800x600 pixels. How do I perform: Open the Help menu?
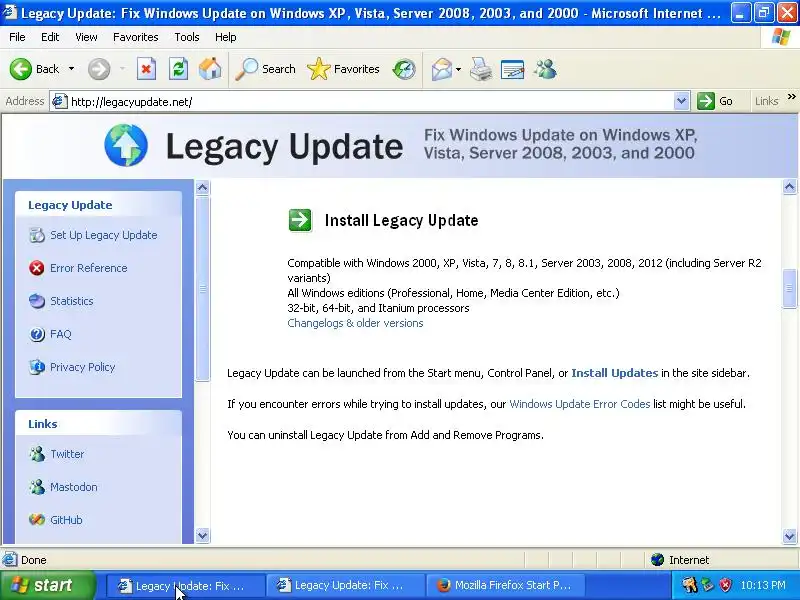pyautogui.click(x=226, y=37)
